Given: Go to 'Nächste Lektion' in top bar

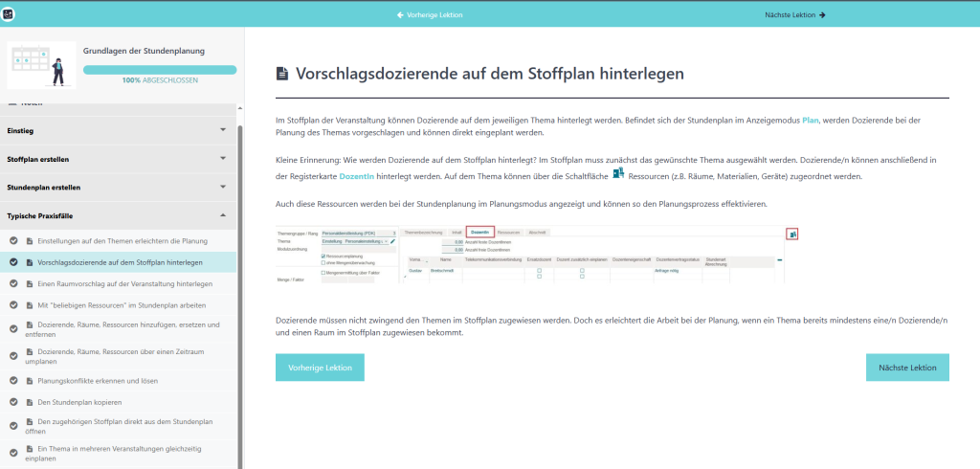Looking at the screenshot, I should tap(794, 14).
